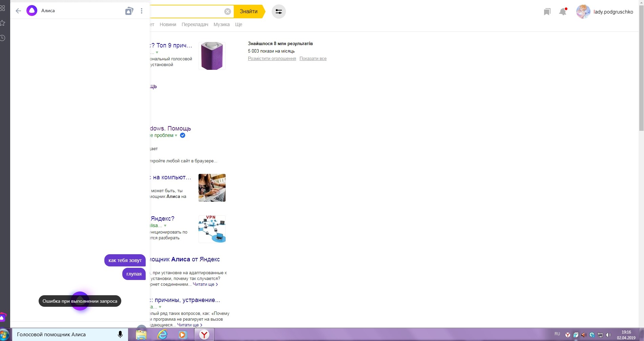
Task: Click 'Розмістити оголошення' link
Action: (x=272, y=59)
